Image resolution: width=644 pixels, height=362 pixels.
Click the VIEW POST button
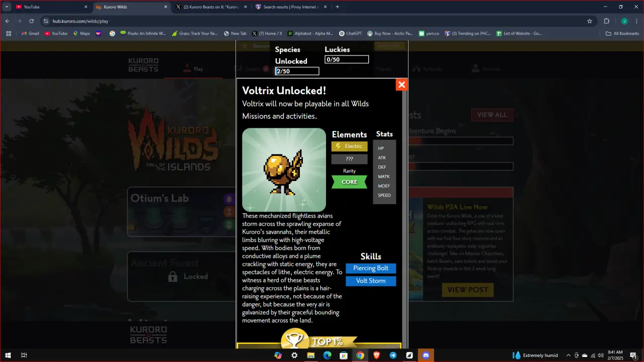[x=467, y=290]
